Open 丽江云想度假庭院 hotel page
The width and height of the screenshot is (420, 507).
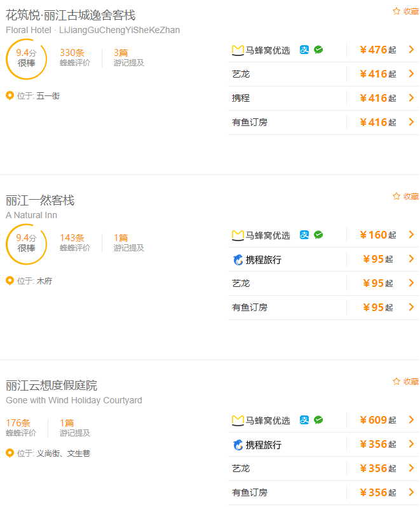51,385
